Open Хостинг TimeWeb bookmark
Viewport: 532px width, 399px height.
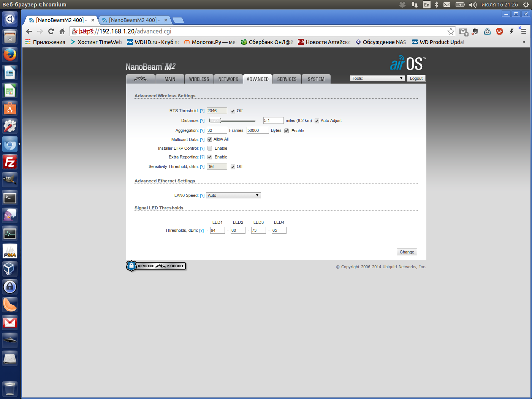[x=96, y=42]
